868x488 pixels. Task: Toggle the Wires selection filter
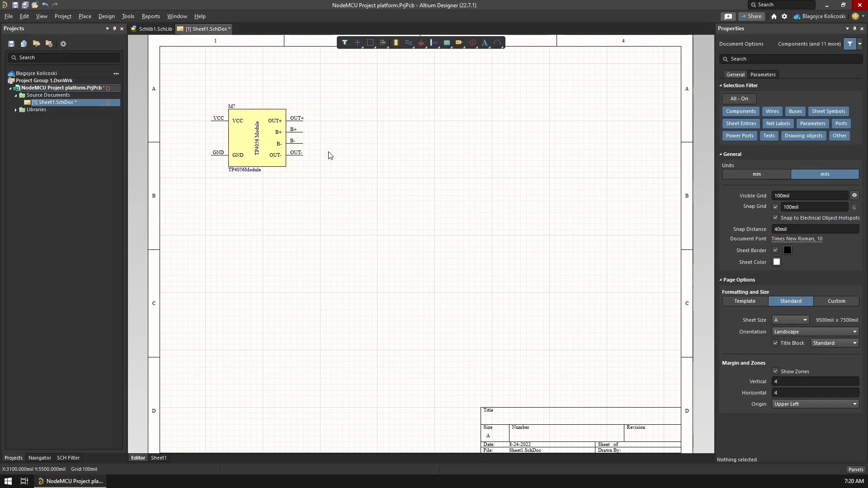pos(772,111)
